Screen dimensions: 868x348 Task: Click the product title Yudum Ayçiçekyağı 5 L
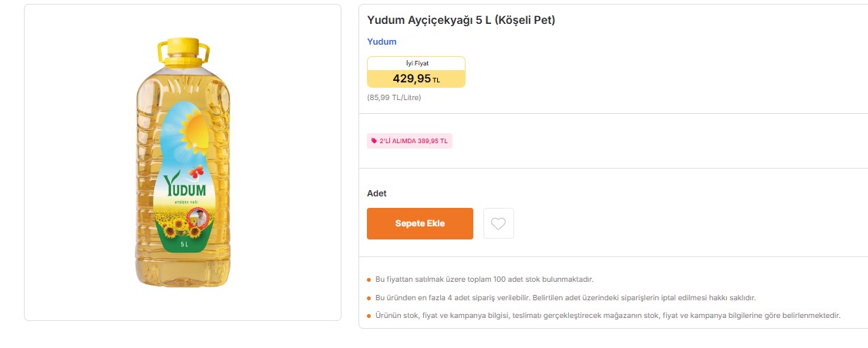point(461,20)
